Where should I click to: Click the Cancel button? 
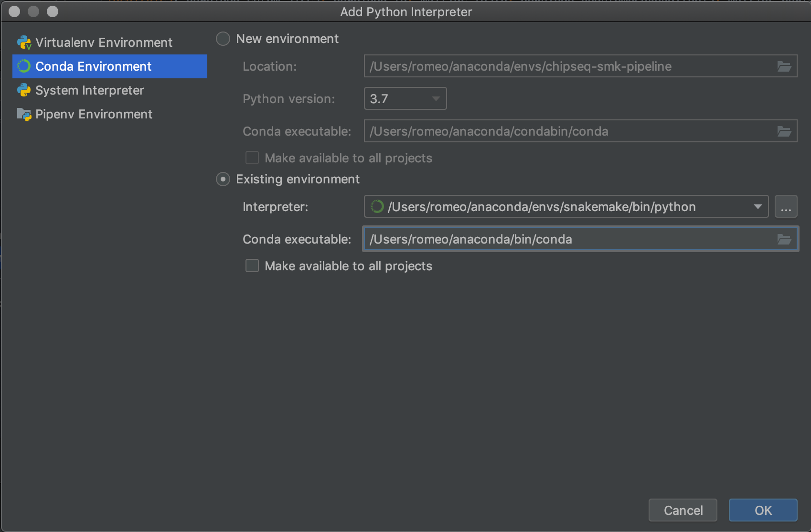click(x=683, y=510)
